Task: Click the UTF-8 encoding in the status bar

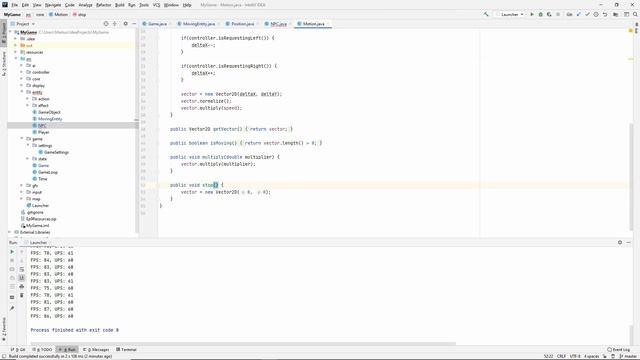Action: click(x=575, y=356)
